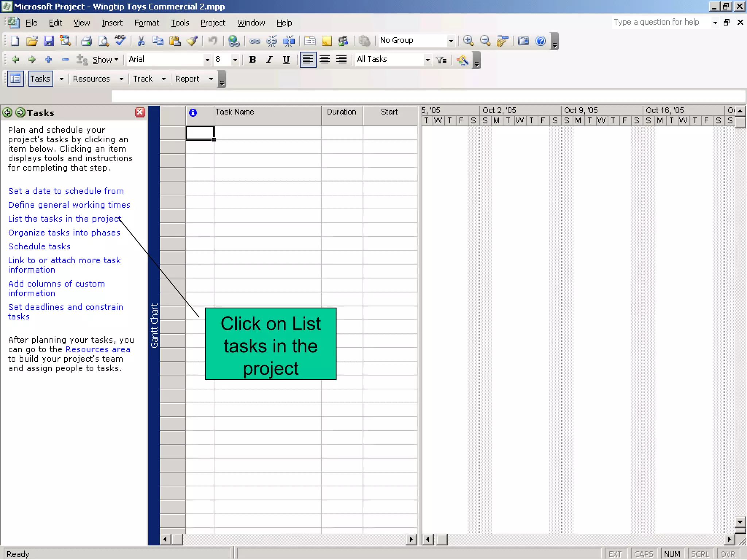Click the Go To Selected Task icon
Image resolution: width=747 pixels, height=560 pixels.
(503, 41)
